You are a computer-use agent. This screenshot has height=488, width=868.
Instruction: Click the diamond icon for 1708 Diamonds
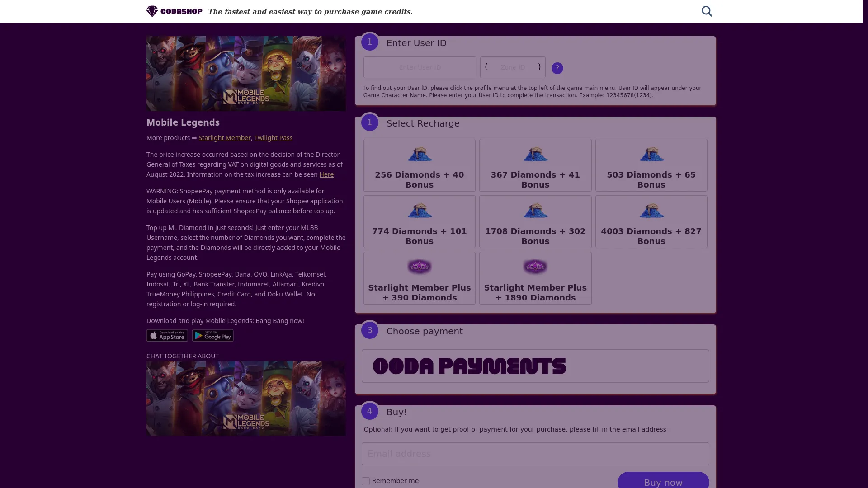pos(535,211)
